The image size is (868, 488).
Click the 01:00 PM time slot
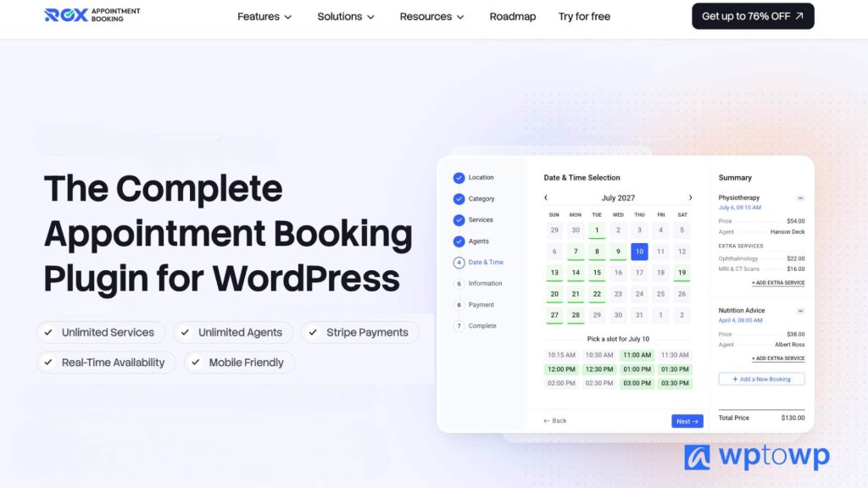pos(637,369)
